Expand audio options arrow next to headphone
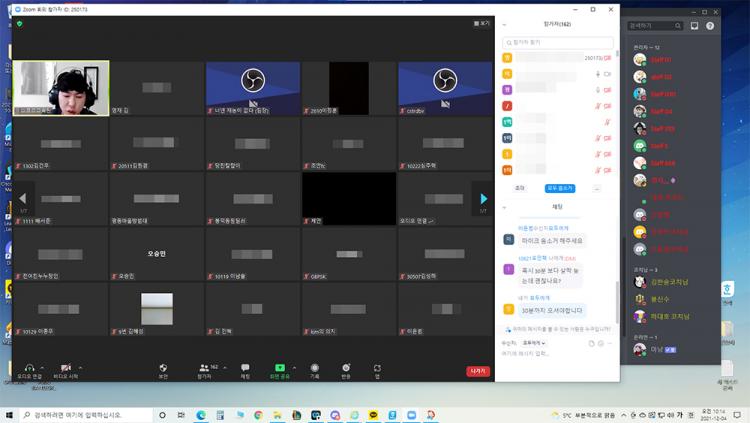The width and height of the screenshot is (750, 423). point(43,366)
